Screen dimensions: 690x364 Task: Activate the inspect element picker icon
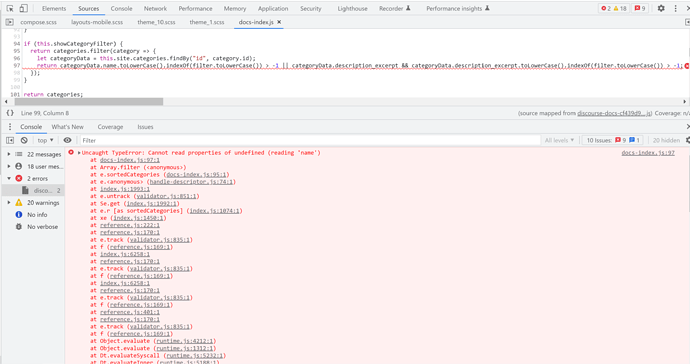coord(10,8)
